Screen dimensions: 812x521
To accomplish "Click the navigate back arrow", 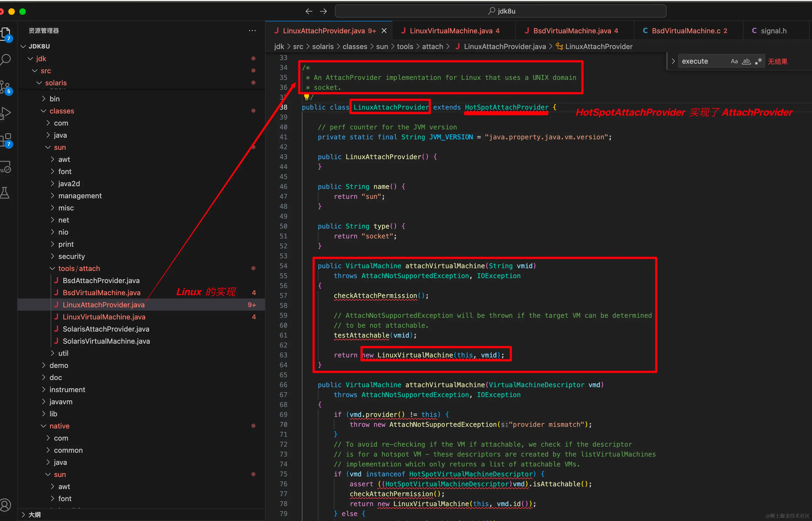I will (x=308, y=11).
